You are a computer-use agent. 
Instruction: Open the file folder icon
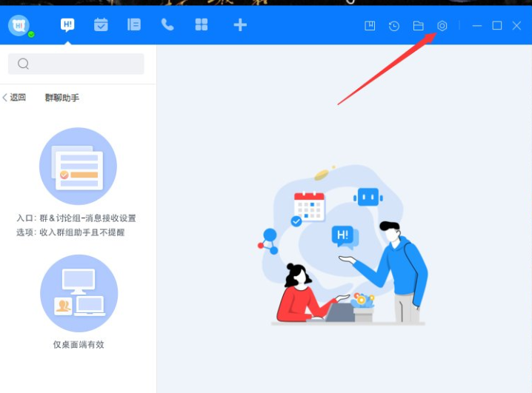(418, 26)
